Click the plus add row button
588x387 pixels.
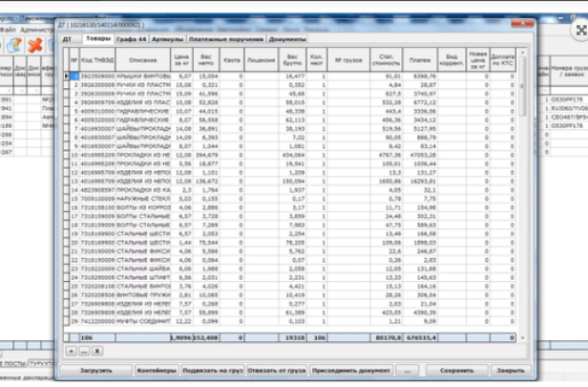tap(69, 352)
